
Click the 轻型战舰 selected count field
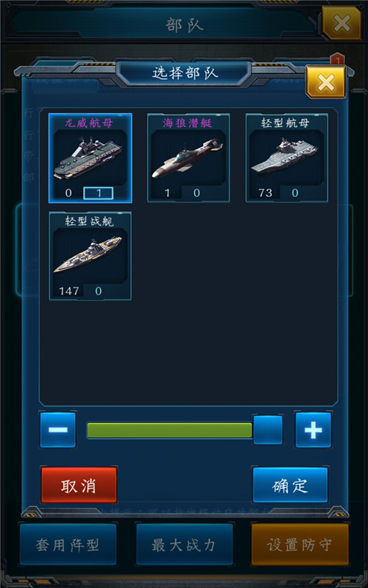click(99, 291)
